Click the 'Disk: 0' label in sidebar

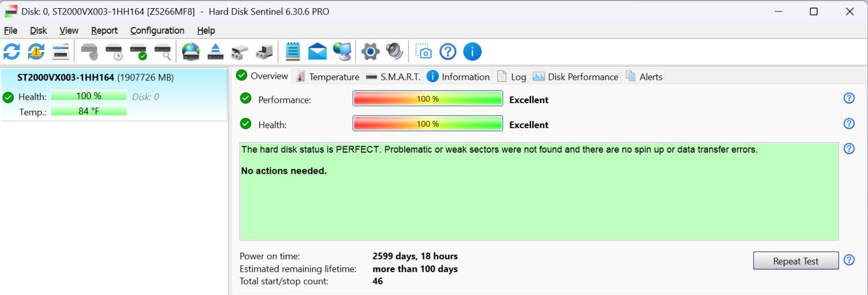tap(145, 97)
